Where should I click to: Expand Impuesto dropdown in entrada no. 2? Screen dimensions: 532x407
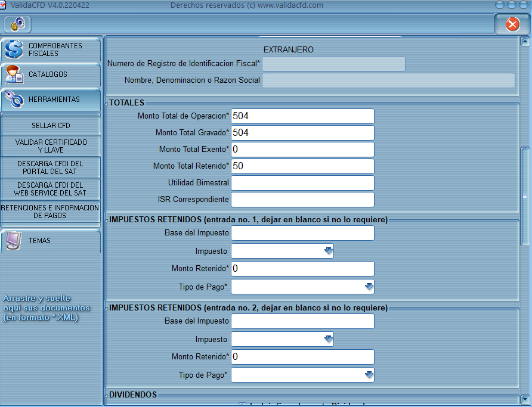pyautogui.click(x=328, y=339)
